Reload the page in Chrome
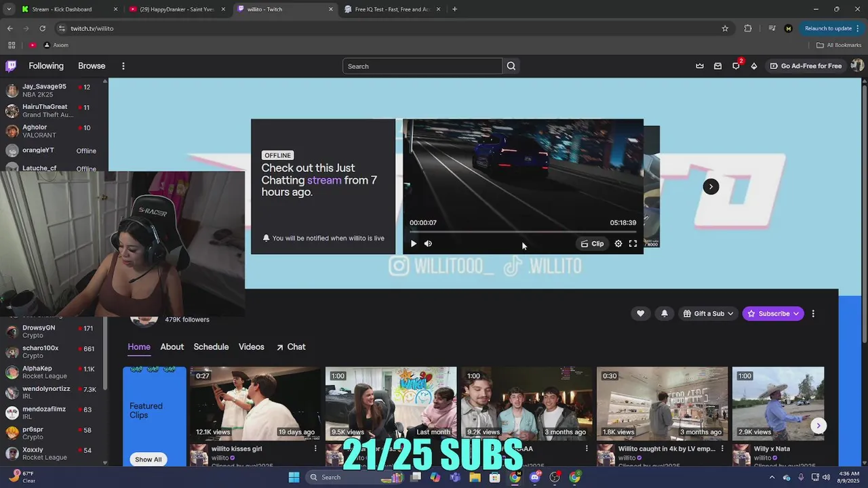Screen dimensions: 868x488 (x=42, y=28)
